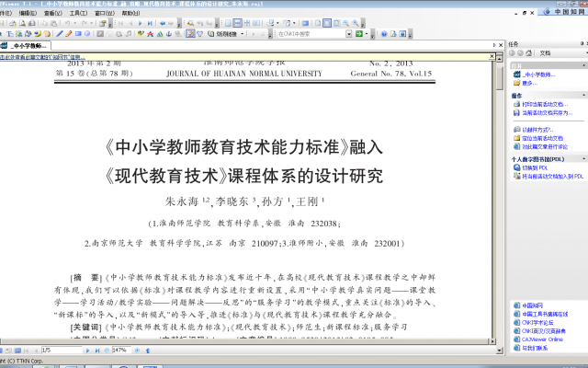Open 中国知网 link in task pane
588x368 pixels.
[532, 305]
